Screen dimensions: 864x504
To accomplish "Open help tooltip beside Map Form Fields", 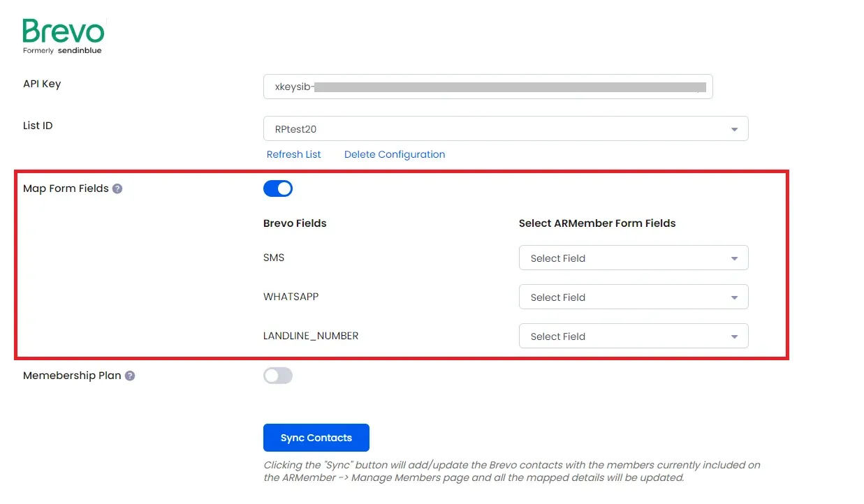I will pos(117,188).
